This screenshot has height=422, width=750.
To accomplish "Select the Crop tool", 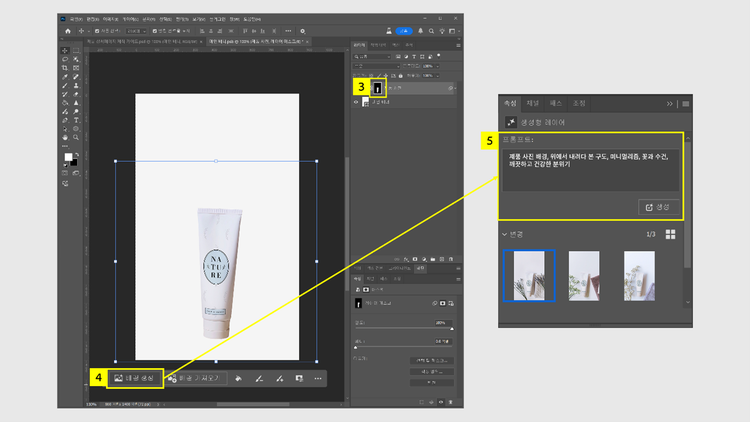I will pyautogui.click(x=66, y=68).
